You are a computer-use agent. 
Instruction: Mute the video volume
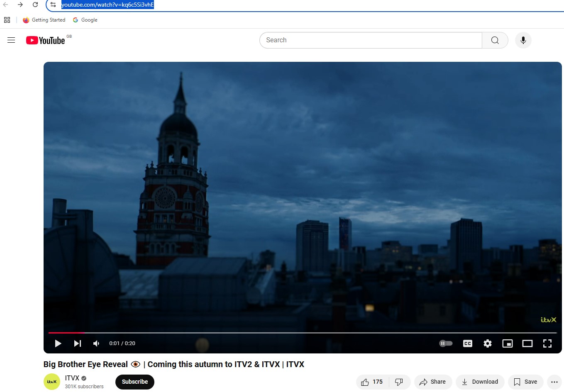point(96,343)
